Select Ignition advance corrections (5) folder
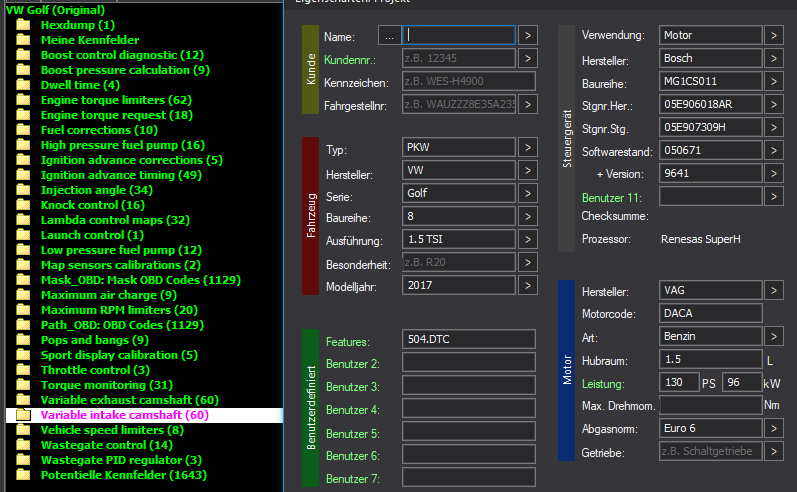Viewport: 797px width, 492px height. pyautogui.click(x=132, y=160)
